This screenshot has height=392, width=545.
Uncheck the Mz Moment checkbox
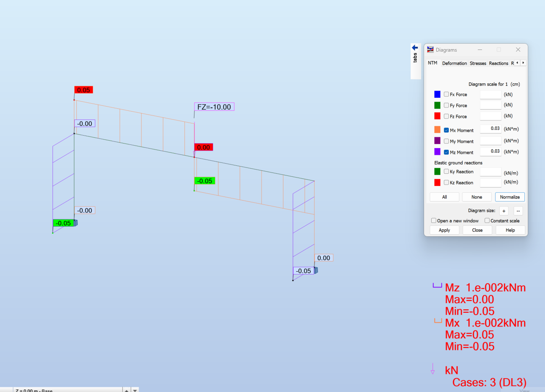(446, 152)
